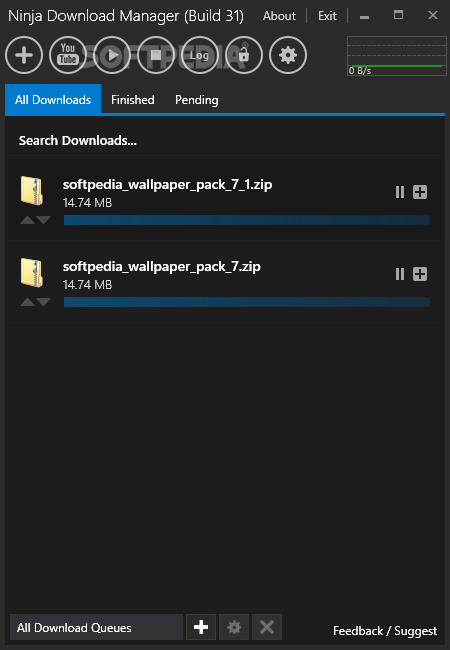Switch to Finished tab
This screenshot has height=650, width=450.
point(133,100)
